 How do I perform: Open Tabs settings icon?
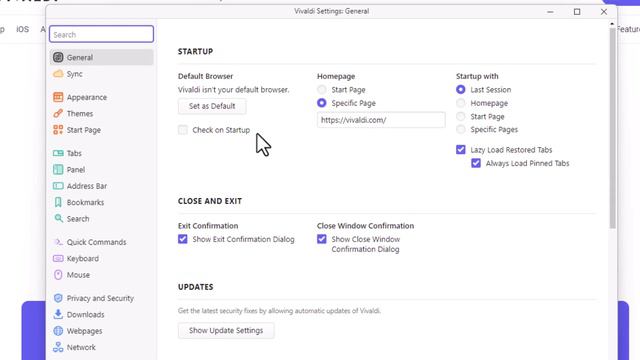click(x=58, y=153)
